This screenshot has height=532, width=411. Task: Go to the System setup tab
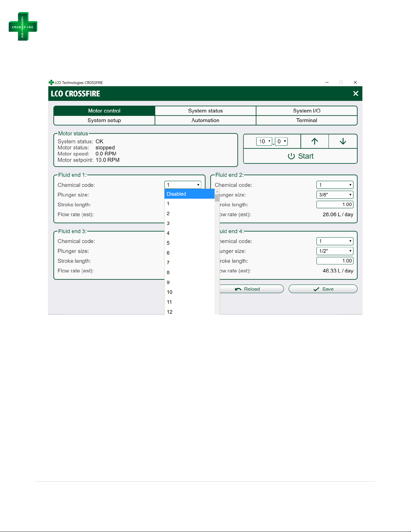pos(104,120)
